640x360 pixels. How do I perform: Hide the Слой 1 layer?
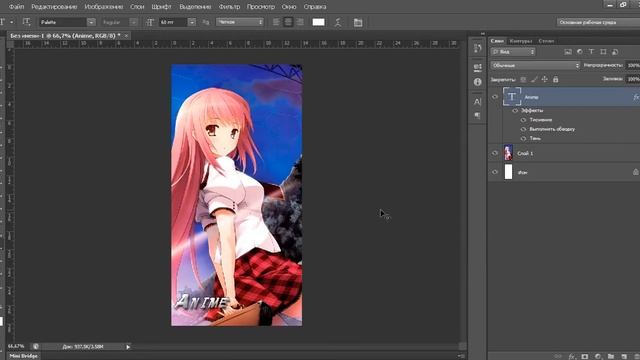tap(495, 153)
